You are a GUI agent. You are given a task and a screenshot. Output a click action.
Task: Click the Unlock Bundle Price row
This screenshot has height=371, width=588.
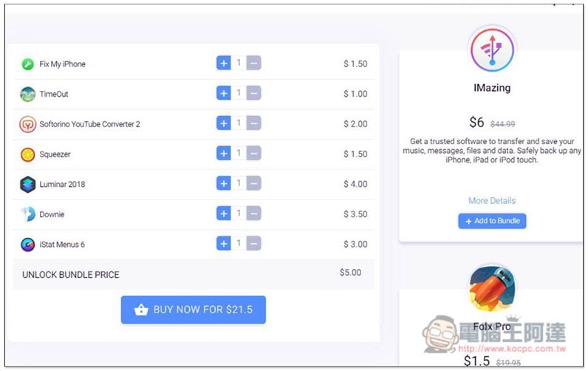(x=194, y=274)
